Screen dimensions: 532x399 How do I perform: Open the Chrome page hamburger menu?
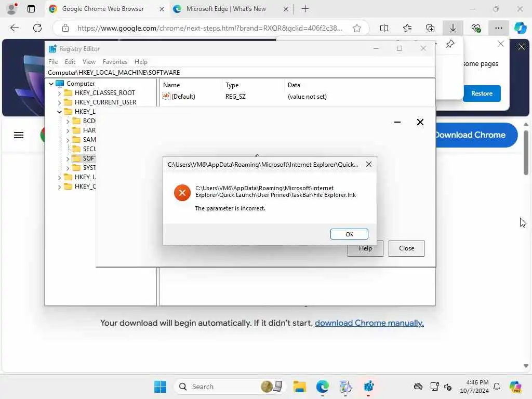point(19,135)
